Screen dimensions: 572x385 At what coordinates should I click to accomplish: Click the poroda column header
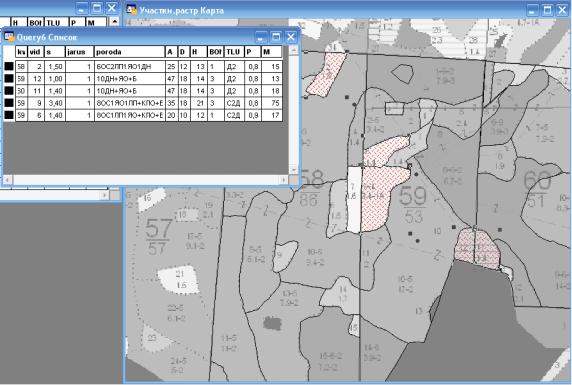point(129,52)
